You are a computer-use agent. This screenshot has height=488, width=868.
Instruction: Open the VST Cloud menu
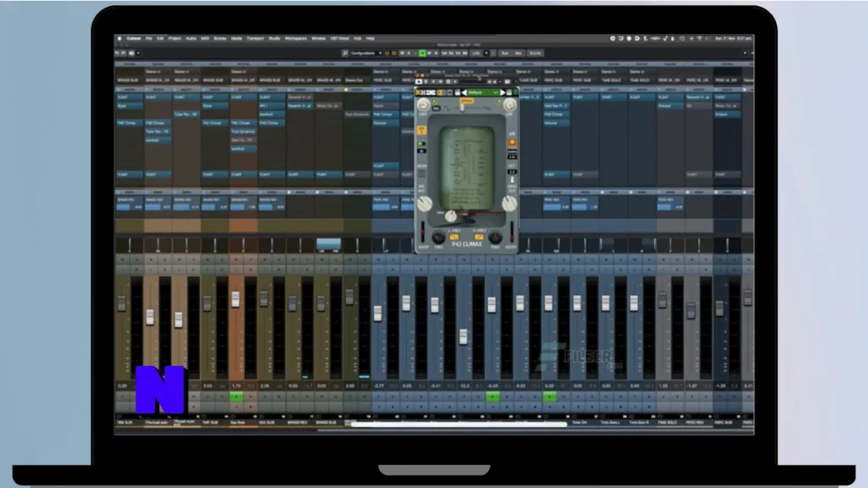tap(340, 39)
